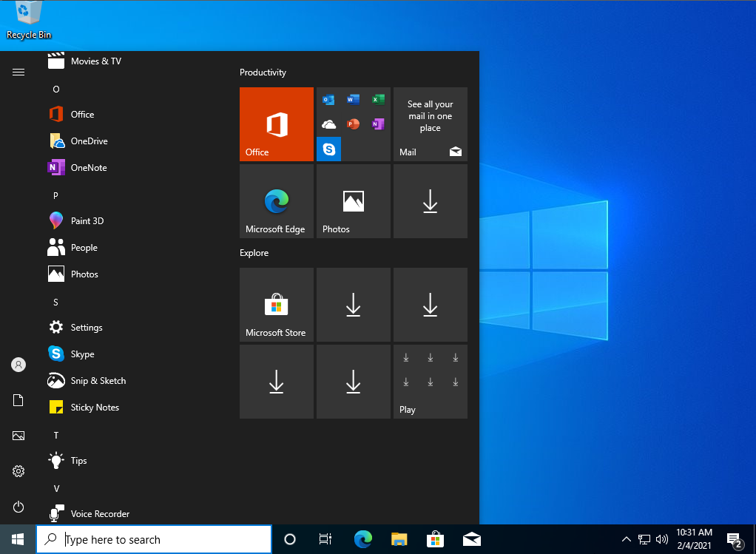Screen dimensions: 756x554
Task: Open the Action Center notifications
Action: [735, 539]
